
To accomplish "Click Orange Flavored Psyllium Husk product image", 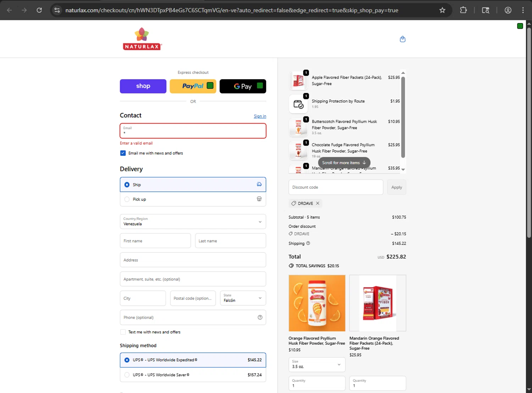I will pyautogui.click(x=317, y=303).
